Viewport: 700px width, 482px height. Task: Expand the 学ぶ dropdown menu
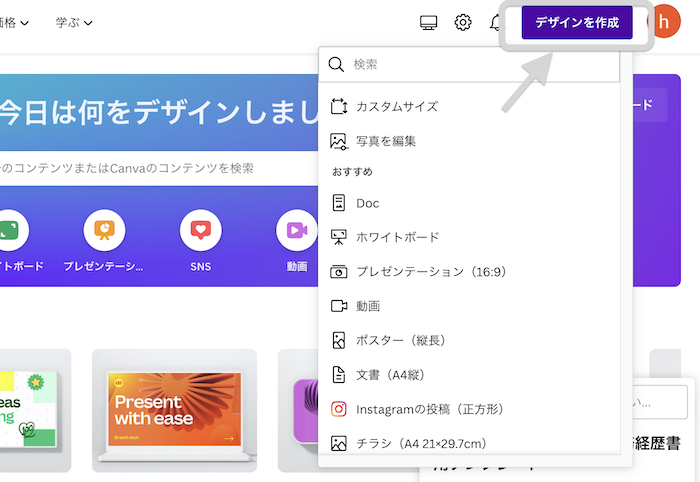tap(74, 22)
